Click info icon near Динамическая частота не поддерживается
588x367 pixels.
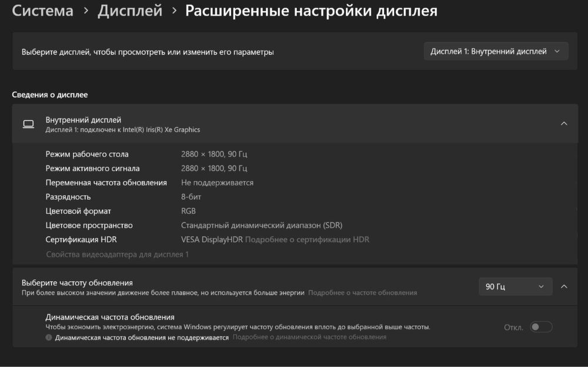click(49, 338)
